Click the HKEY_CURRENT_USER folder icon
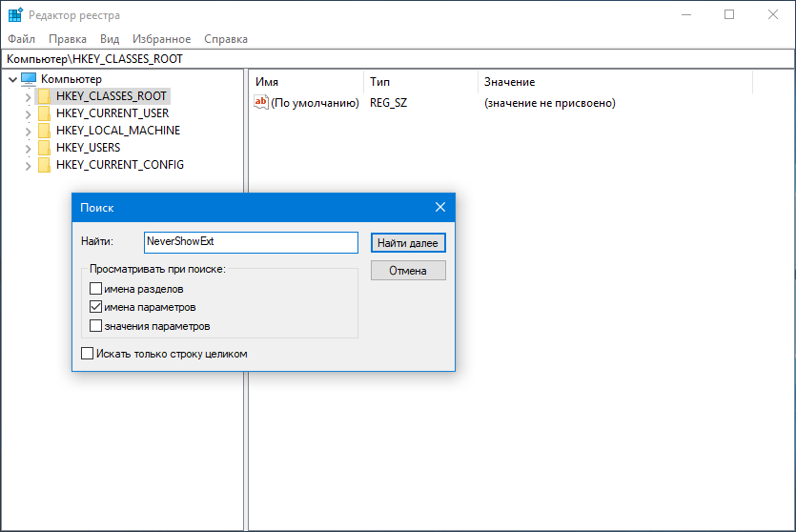The height and width of the screenshot is (532, 796). 44,113
